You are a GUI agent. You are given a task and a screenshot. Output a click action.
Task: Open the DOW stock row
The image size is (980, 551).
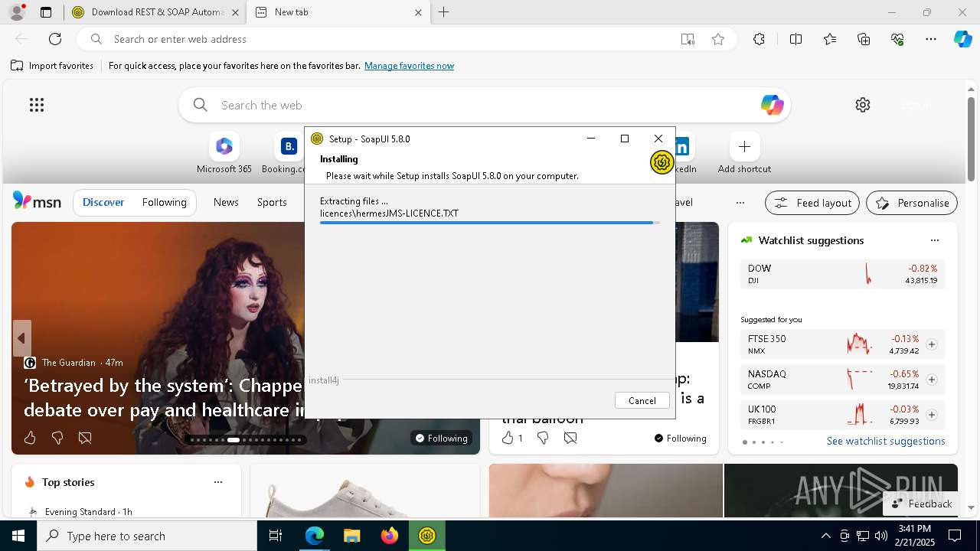[842, 274]
